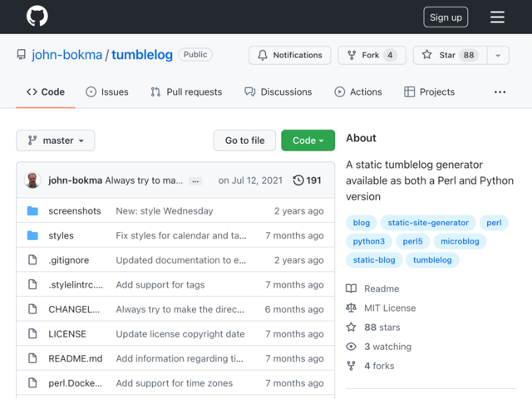
Task: Click the README.md file icon
Action: click(32, 358)
